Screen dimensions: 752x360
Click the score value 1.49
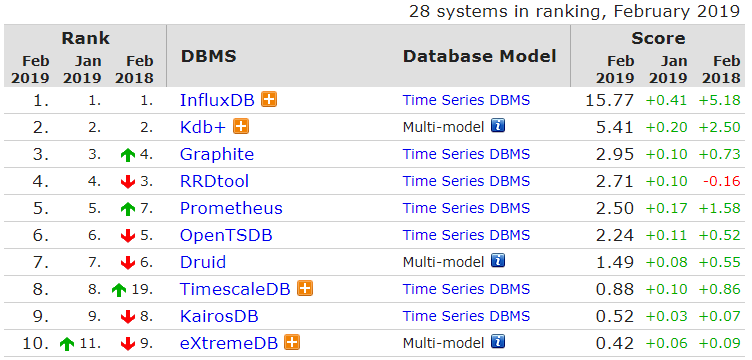(x=614, y=262)
